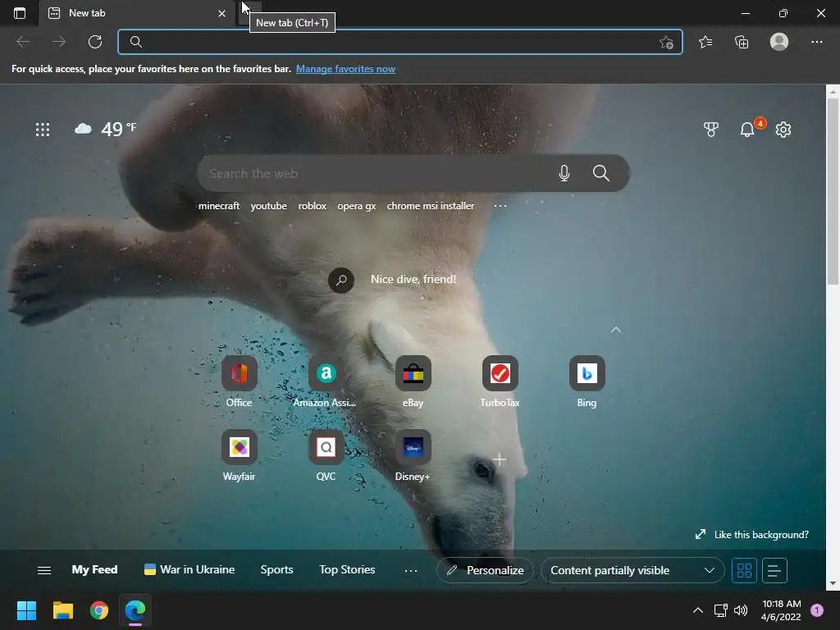Open the New tab plus button
840x630 pixels.
coord(250,13)
